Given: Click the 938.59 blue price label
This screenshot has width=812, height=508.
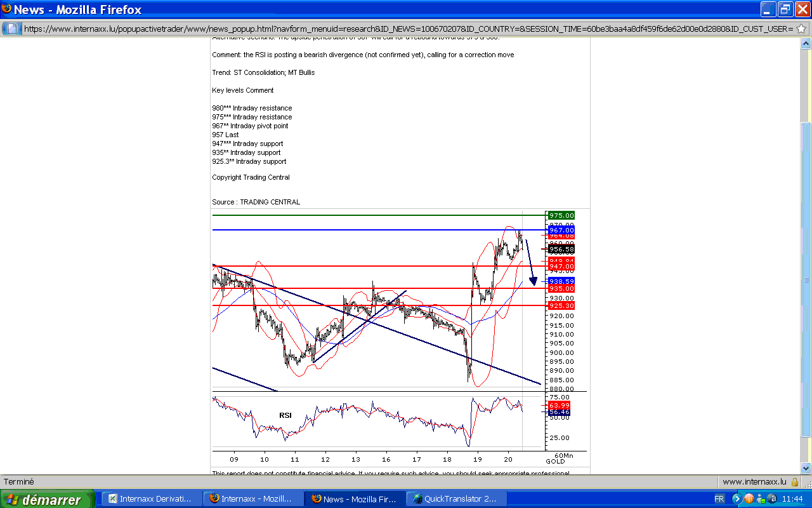Looking at the screenshot, I should tap(561, 281).
